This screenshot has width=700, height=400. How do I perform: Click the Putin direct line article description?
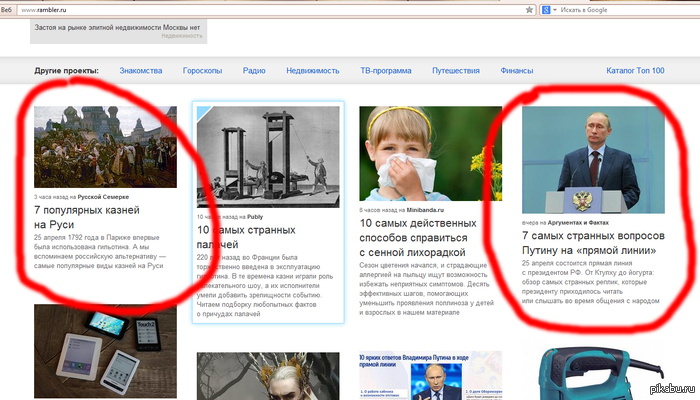pyautogui.click(x=591, y=282)
